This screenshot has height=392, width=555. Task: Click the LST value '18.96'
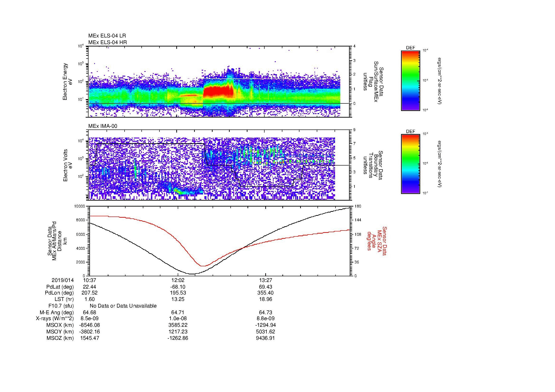click(x=266, y=299)
